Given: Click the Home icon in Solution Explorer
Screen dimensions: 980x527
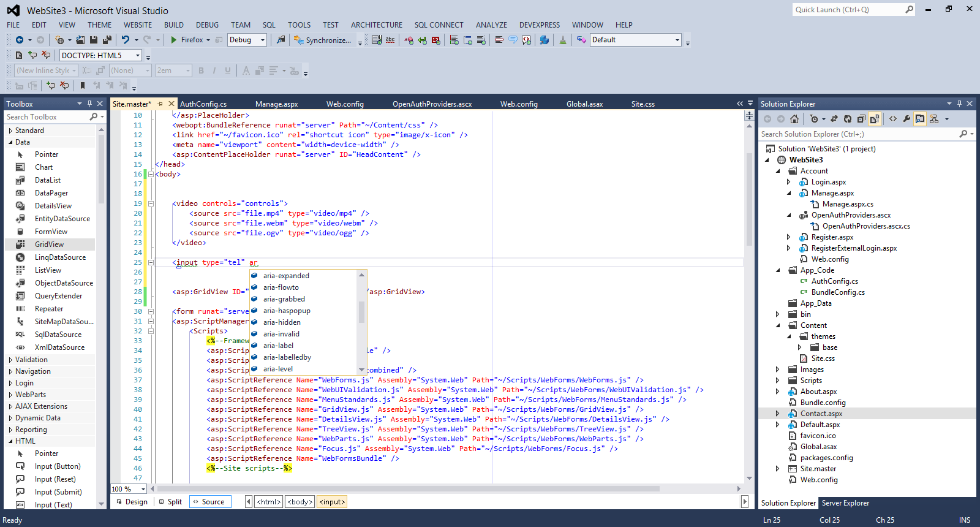Looking at the screenshot, I should (x=794, y=119).
